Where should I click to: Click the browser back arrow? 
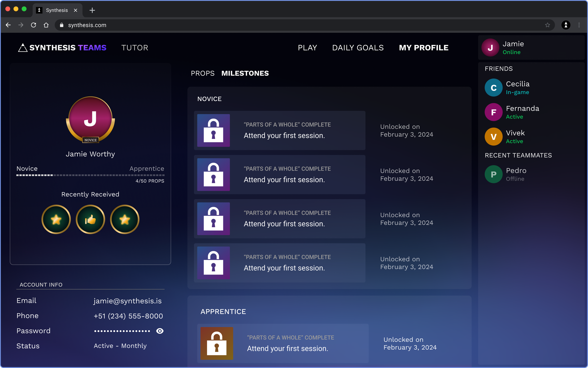8,25
